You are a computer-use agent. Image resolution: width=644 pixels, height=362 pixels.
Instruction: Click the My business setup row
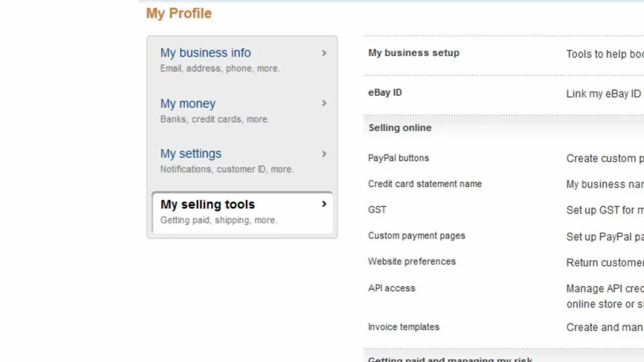coord(414,53)
